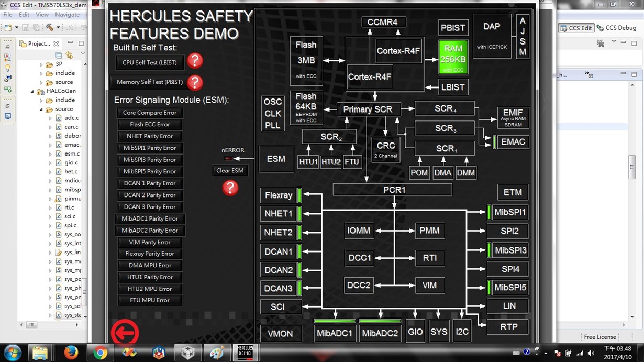Open the Project Explorer view menu triangle
Viewport: 644px width, 362px height.
click(x=83, y=54)
